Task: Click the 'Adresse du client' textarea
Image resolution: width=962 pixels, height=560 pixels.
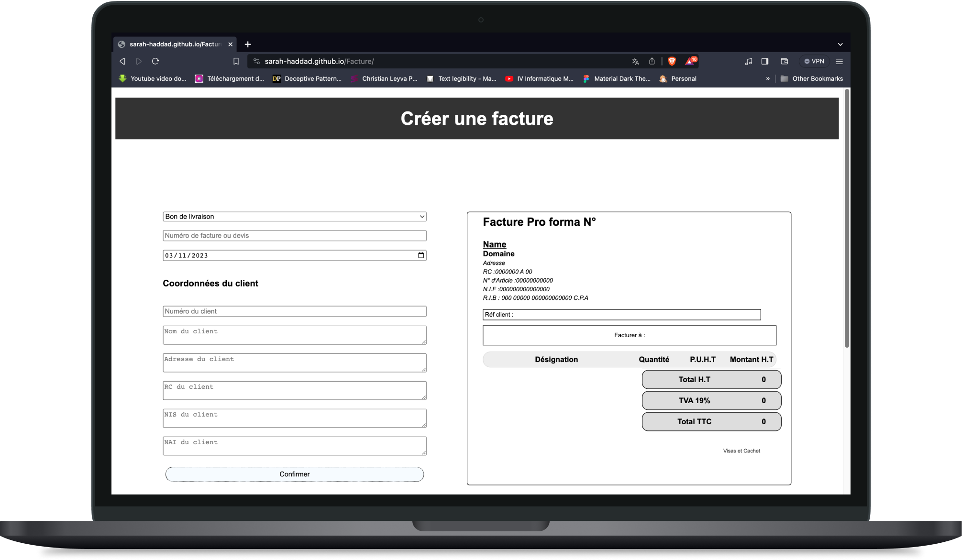Action: pyautogui.click(x=295, y=363)
